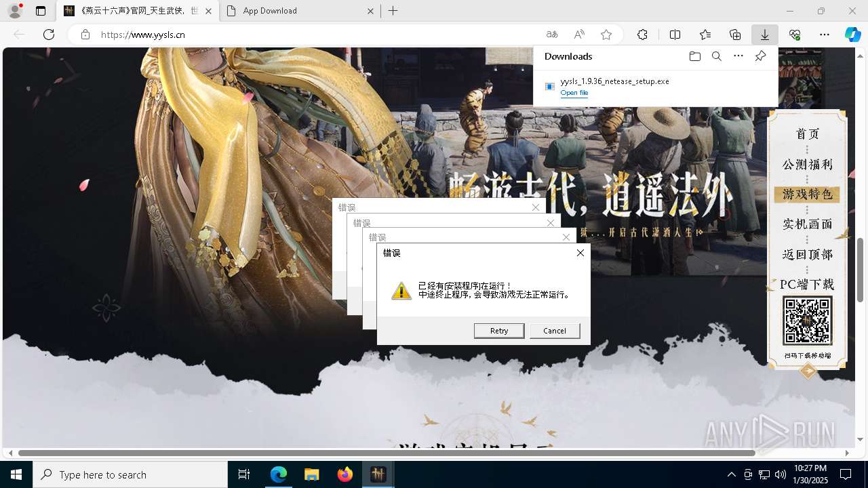Open Task View on taskbar
Viewport: 868px width, 488px height.
(244, 474)
